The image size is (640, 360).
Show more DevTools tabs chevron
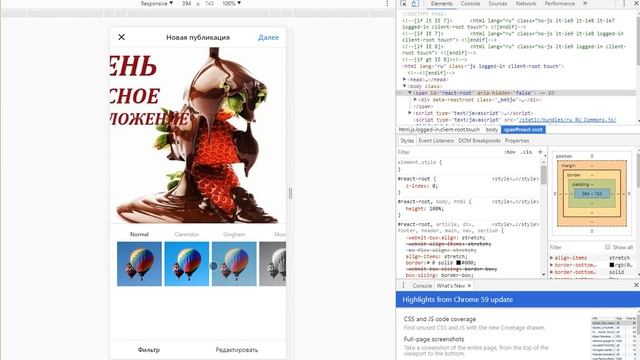[585, 3]
